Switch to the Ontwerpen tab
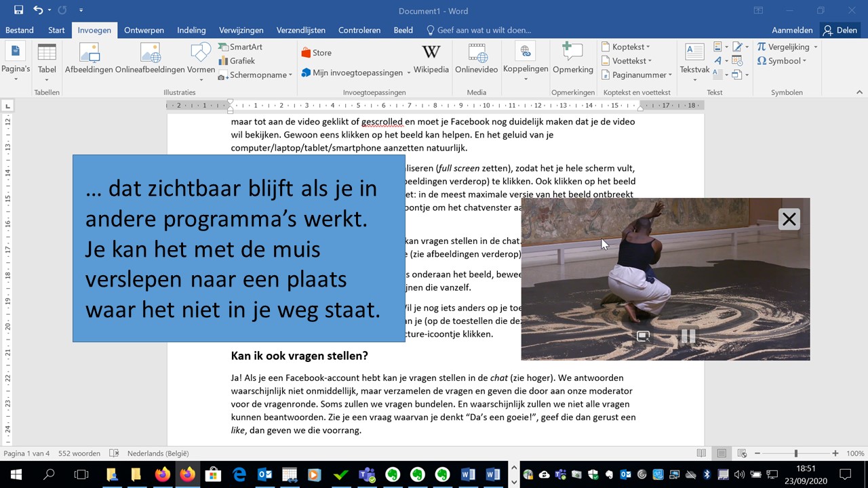The height and width of the screenshot is (488, 868). (x=144, y=30)
